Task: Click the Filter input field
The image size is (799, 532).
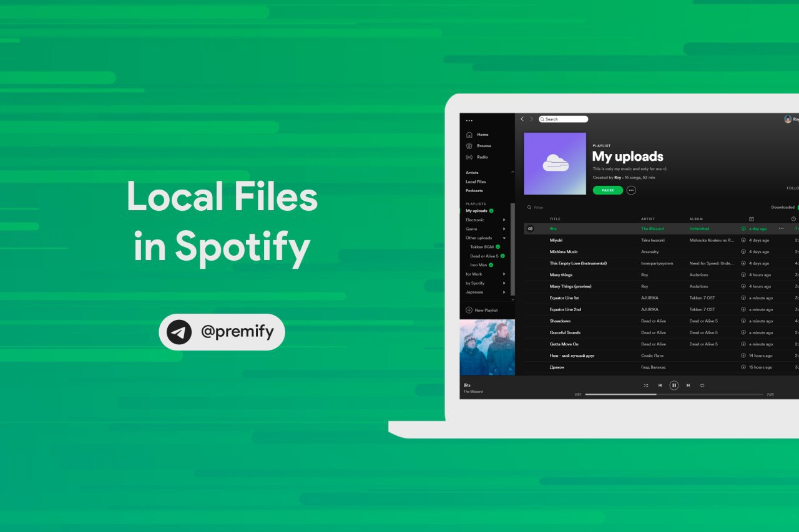Action: [x=539, y=208]
